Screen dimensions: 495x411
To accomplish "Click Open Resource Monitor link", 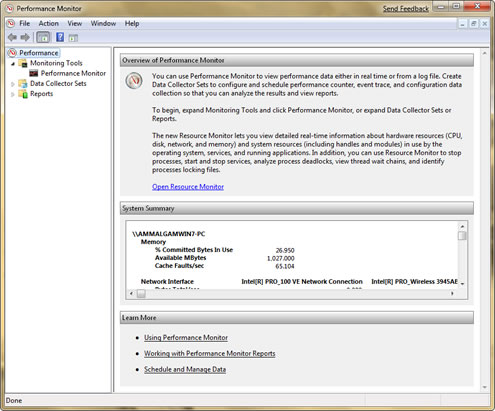I will coord(188,187).
